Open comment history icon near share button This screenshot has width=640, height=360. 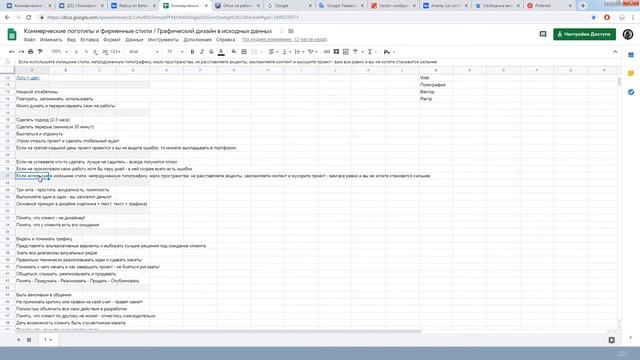(x=543, y=34)
